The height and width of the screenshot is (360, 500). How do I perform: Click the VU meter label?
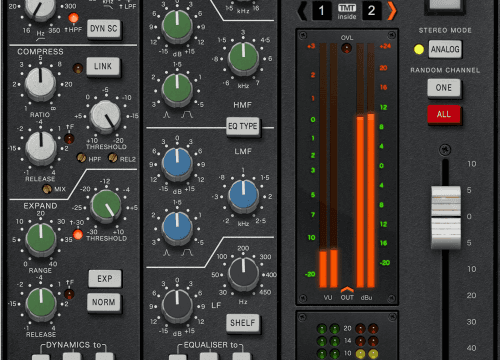pos(328,297)
